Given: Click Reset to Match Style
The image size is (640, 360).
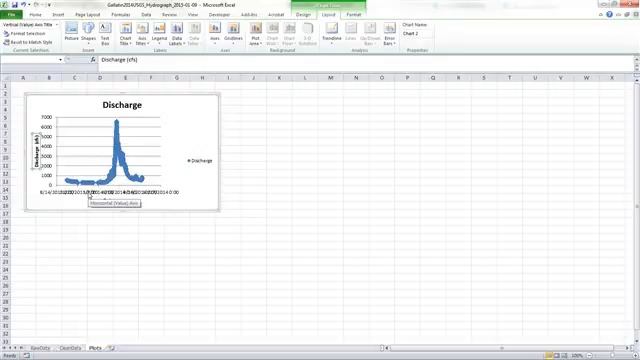Looking at the screenshot, I should [28, 42].
